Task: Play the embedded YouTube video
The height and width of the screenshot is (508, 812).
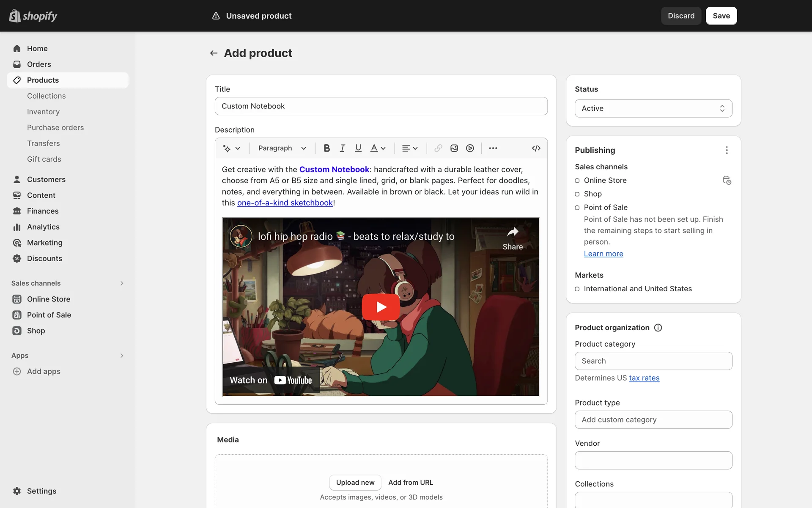Action: (x=381, y=307)
